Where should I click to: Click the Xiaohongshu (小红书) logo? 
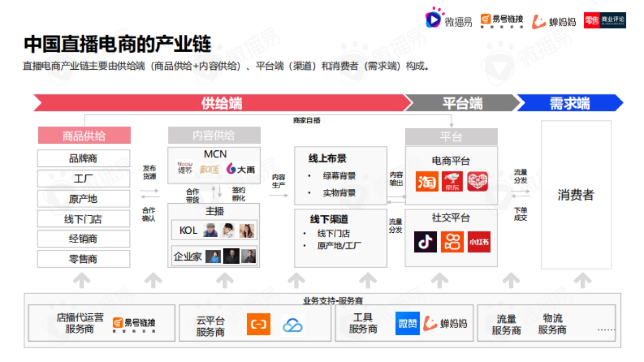coord(478,243)
